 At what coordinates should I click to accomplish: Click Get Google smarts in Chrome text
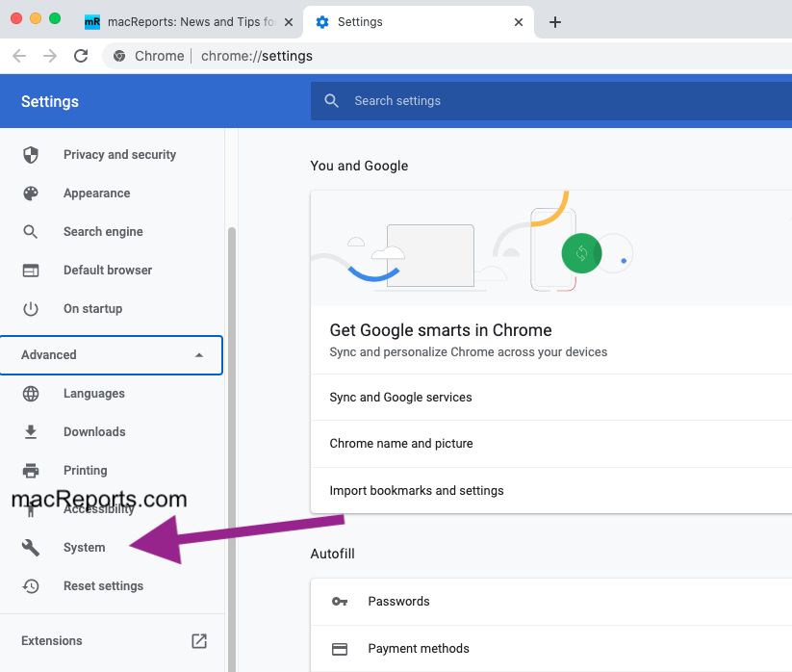pyautogui.click(x=441, y=330)
